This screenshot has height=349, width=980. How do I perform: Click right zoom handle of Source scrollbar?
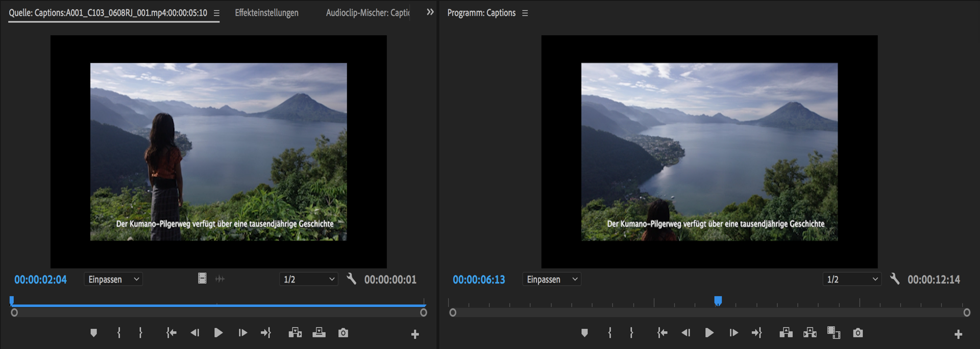coord(424,313)
